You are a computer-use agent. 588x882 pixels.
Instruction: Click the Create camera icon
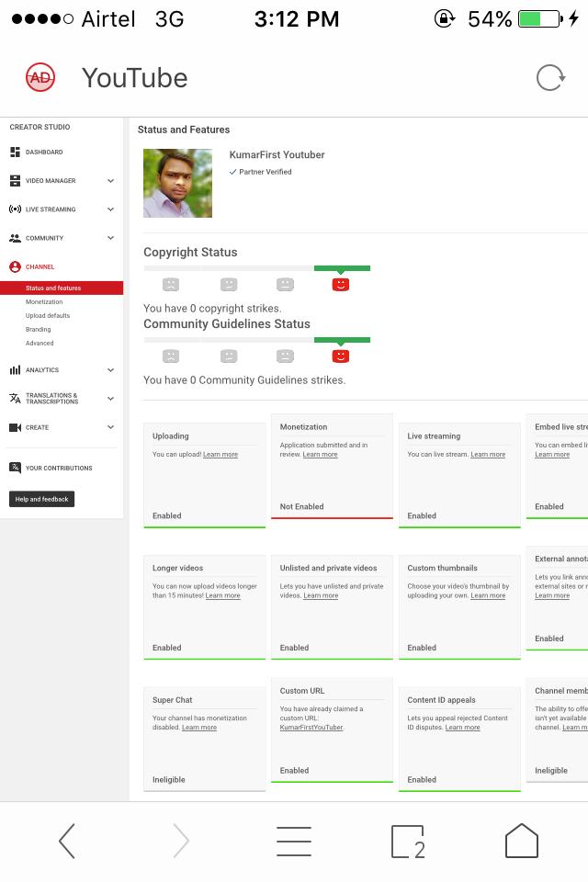coord(16,427)
